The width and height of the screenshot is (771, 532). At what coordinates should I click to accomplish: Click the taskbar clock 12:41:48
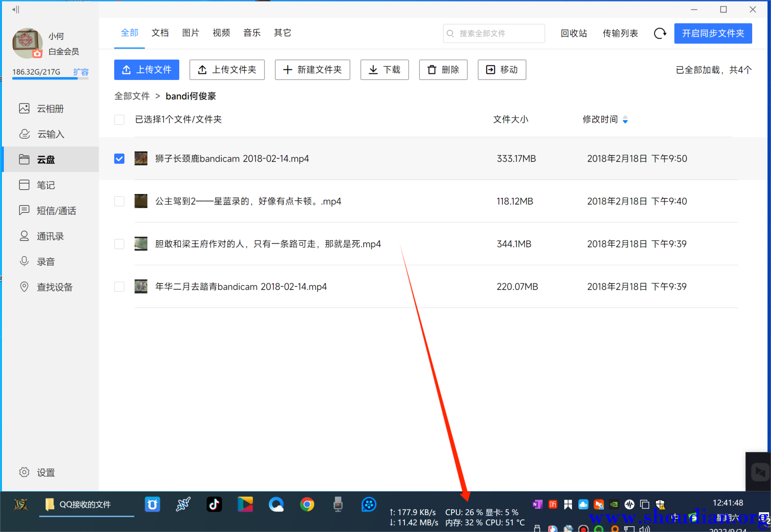[x=728, y=503]
